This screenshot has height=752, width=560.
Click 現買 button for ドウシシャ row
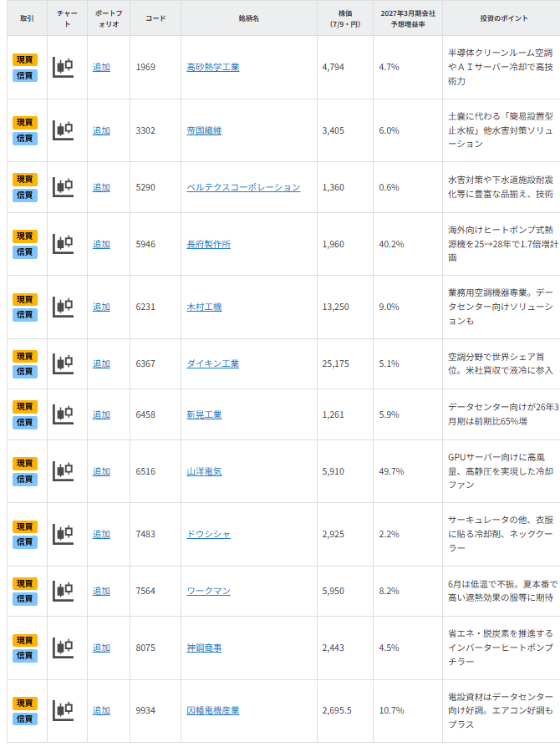coord(25,526)
